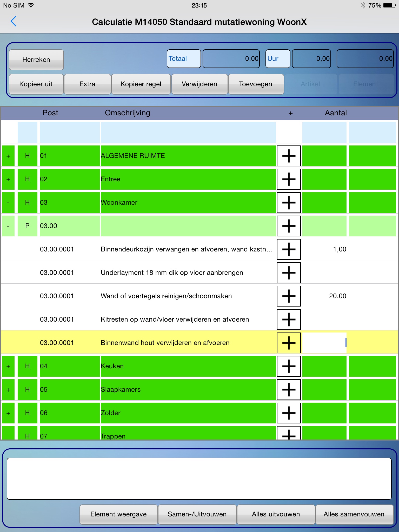Viewport: 399px width, 532px height.
Task: Click the plus icon in the Woonkamer row
Action: (289, 203)
